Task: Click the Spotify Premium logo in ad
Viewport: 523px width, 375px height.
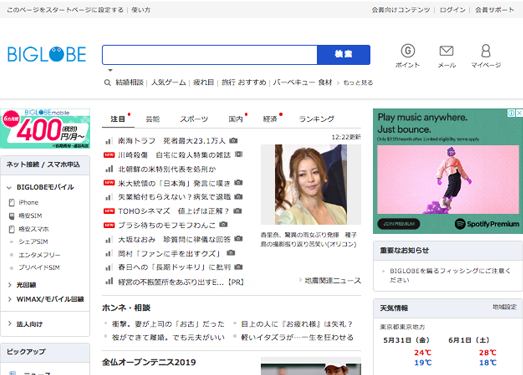Action: coord(487,224)
